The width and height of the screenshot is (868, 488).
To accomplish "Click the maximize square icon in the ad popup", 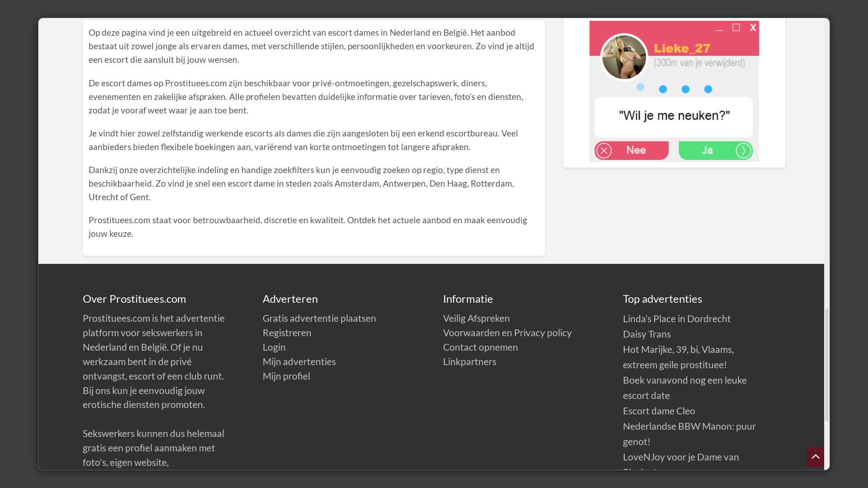I will pos(736,28).
